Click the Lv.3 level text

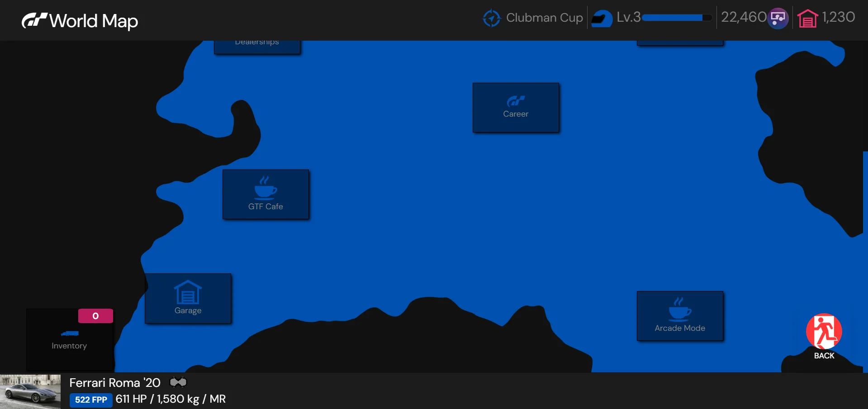629,17
